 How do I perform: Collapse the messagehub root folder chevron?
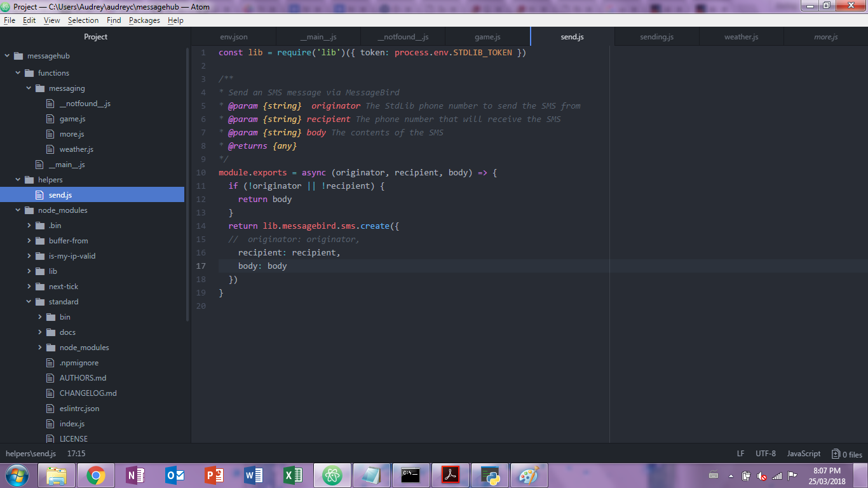7,55
